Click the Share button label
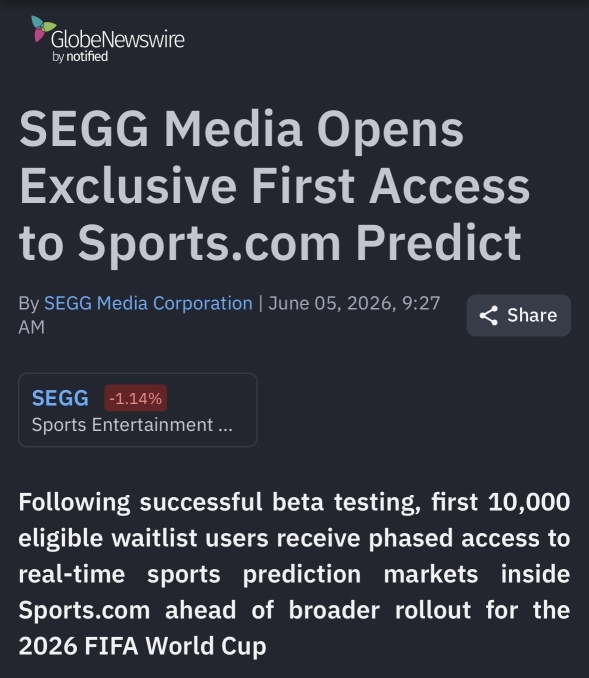This screenshot has width=589, height=678. (532, 315)
